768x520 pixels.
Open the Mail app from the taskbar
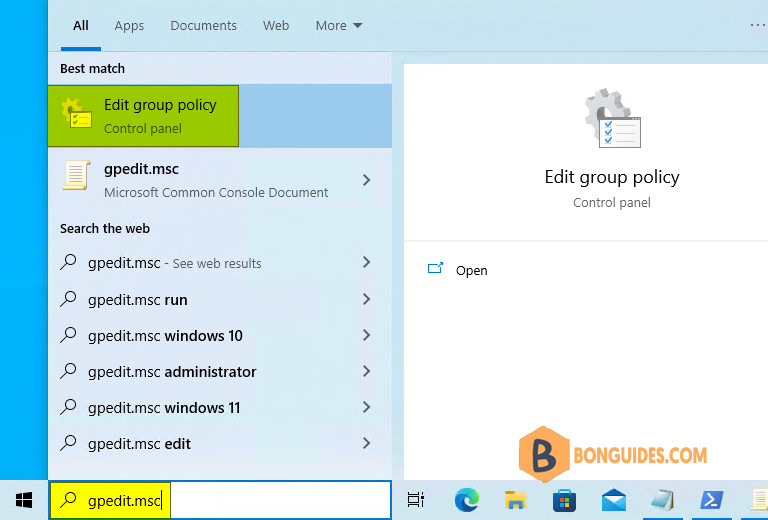[614, 500]
